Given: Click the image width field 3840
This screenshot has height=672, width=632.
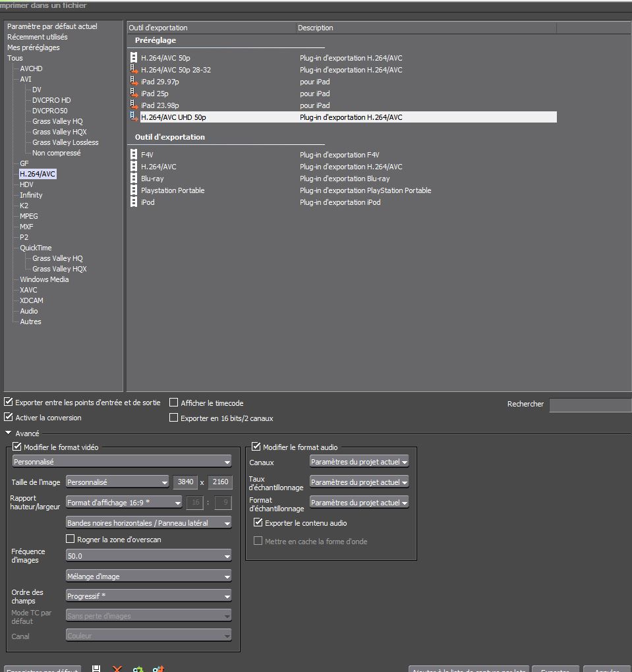Looking at the screenshot, I should pos(185,482).
